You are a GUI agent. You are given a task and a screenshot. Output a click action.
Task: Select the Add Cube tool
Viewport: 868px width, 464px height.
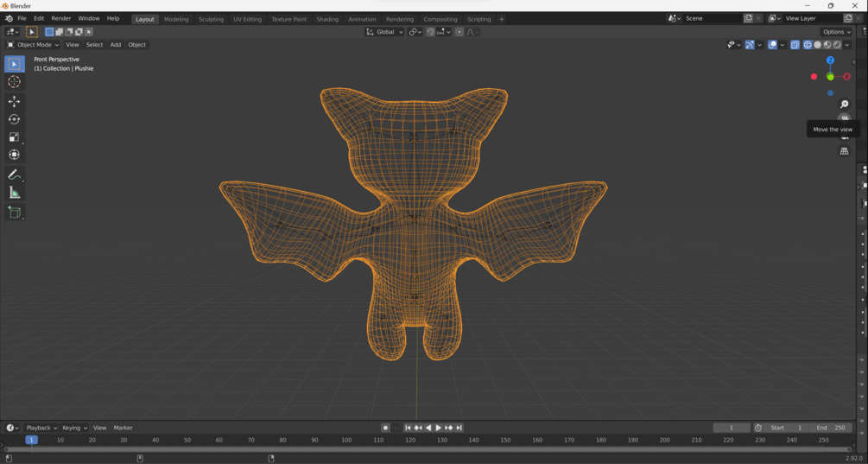[15, 212]
